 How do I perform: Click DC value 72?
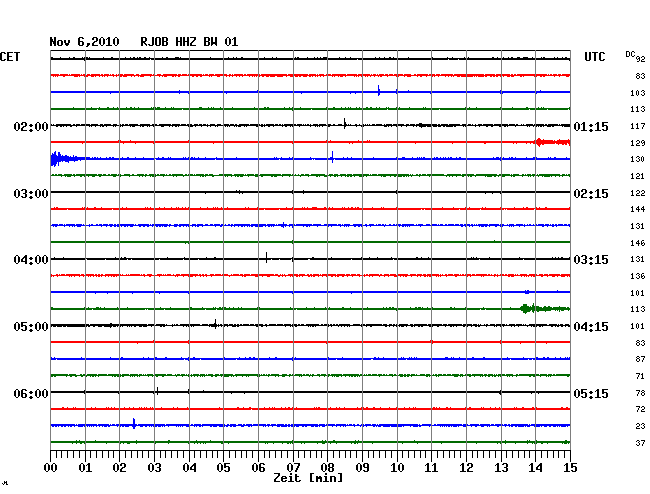point(640,409)
